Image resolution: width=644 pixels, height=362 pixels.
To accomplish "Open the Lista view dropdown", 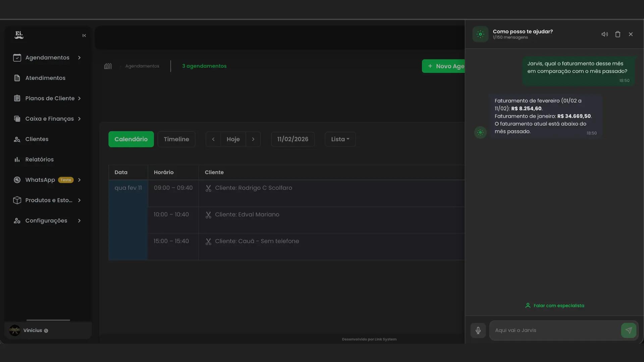I will pyautogui.click(x=340, y=139).
